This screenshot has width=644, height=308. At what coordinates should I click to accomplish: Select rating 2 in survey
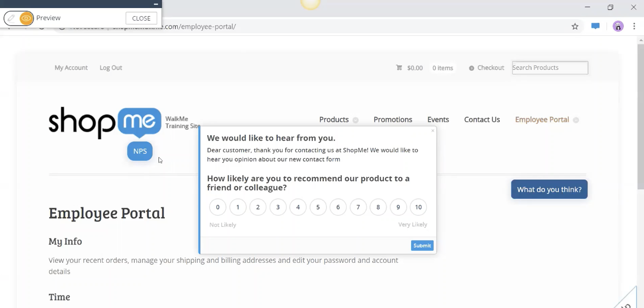pyautogui.click(x=258, y=207)
